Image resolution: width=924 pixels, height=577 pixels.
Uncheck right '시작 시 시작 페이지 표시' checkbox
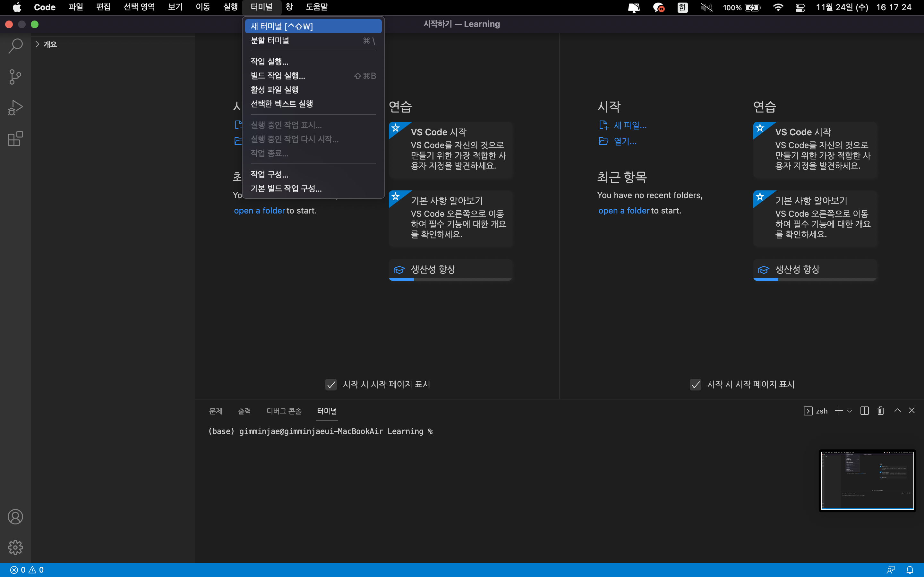tap(695, 384)
